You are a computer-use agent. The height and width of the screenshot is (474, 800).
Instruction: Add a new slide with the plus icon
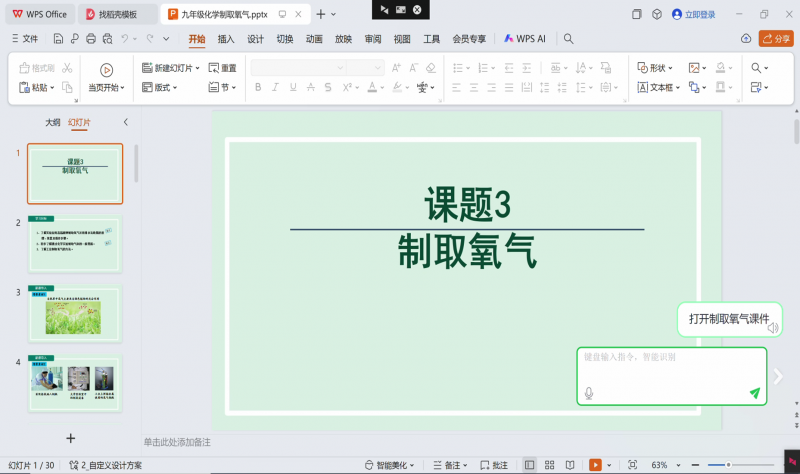70,438
